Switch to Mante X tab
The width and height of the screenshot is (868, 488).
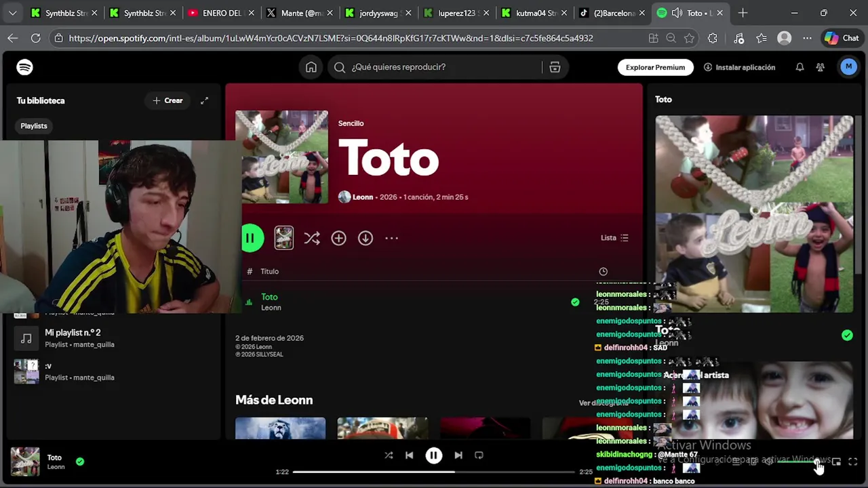coord(300,13)
